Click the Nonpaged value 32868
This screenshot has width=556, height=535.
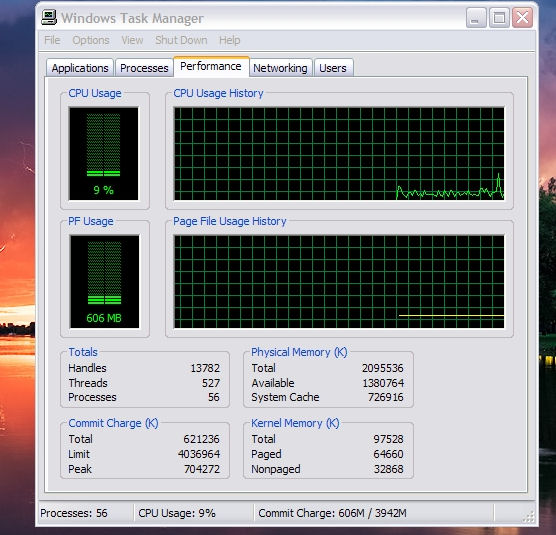[x=389, y=469]
